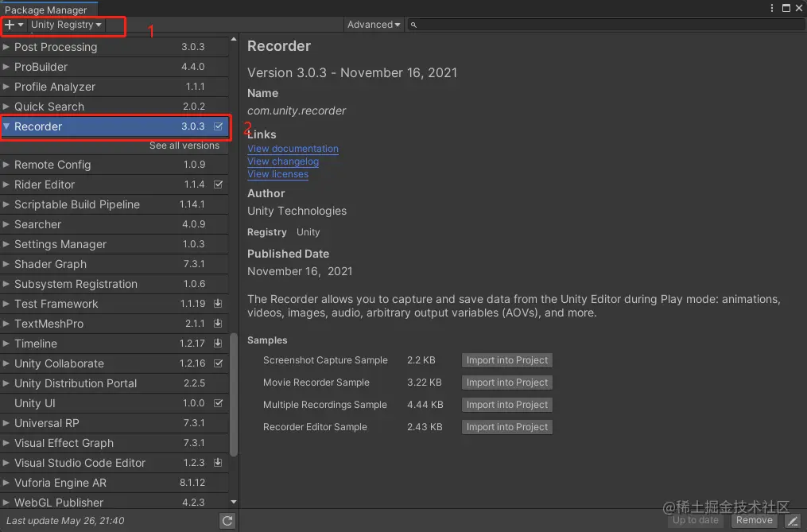Open the Advanced dropdown menu
Viewport: 807px width, 532px height.
click(373, 24)
